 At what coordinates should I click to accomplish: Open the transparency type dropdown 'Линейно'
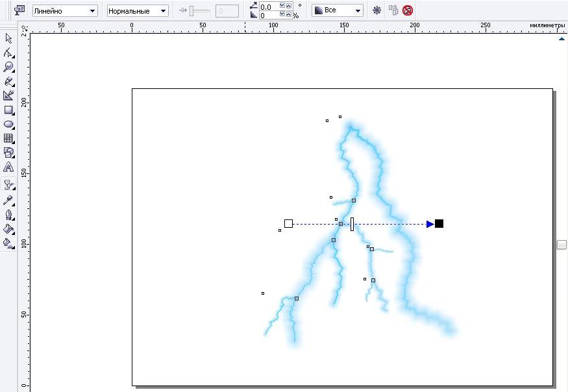[x=65, y=11]
